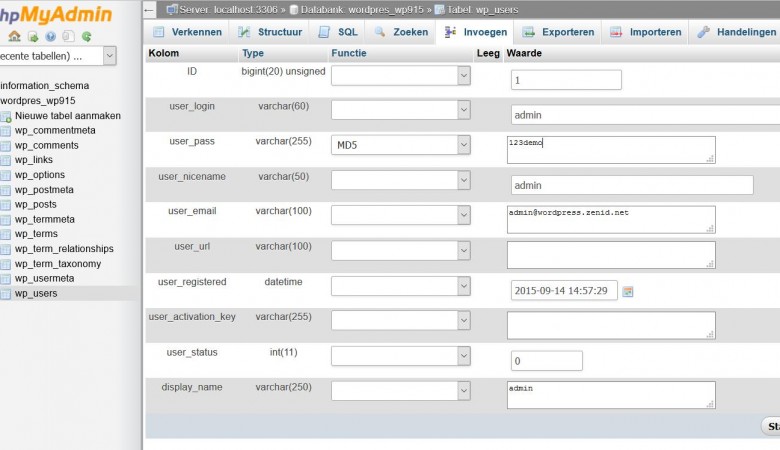Click the table icon next to wp_term_relationships
The width and height of the screenshot is (780, 450).
5,249
